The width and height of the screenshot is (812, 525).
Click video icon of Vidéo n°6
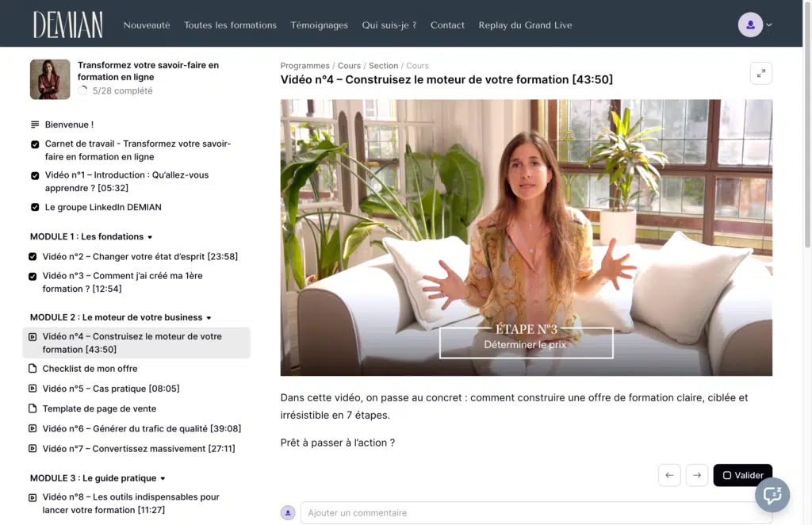(x=33, y=429)
